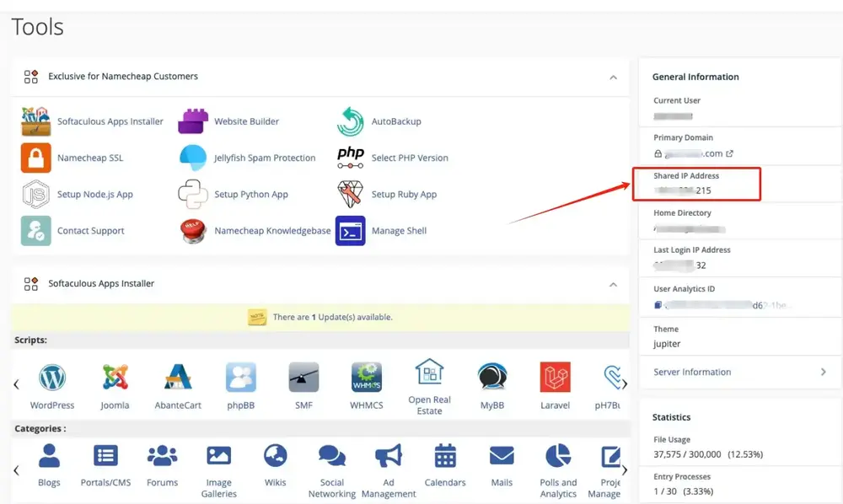Show previous scripts with left arrow

click(16, 384)
